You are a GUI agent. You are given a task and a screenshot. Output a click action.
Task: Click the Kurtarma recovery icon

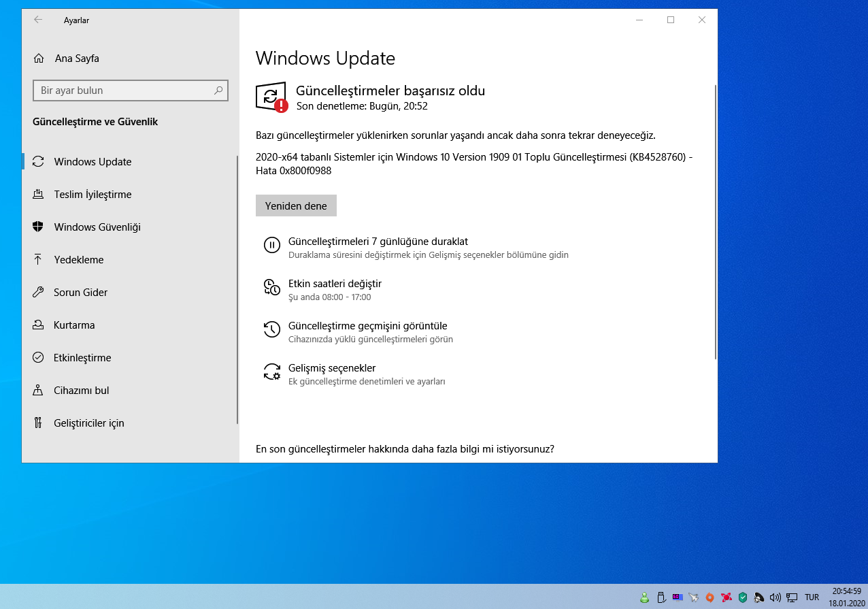click(38, 325)
